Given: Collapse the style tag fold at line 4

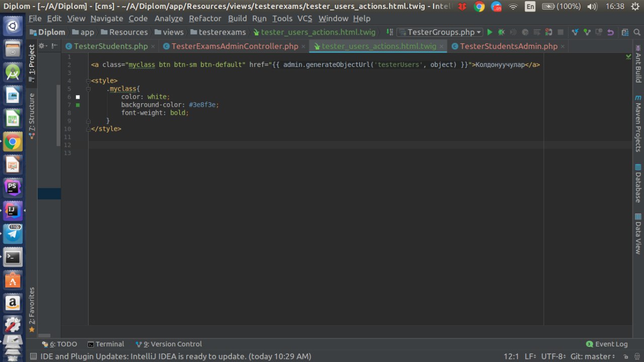Looking at the screenshot, I should point(88,81).
